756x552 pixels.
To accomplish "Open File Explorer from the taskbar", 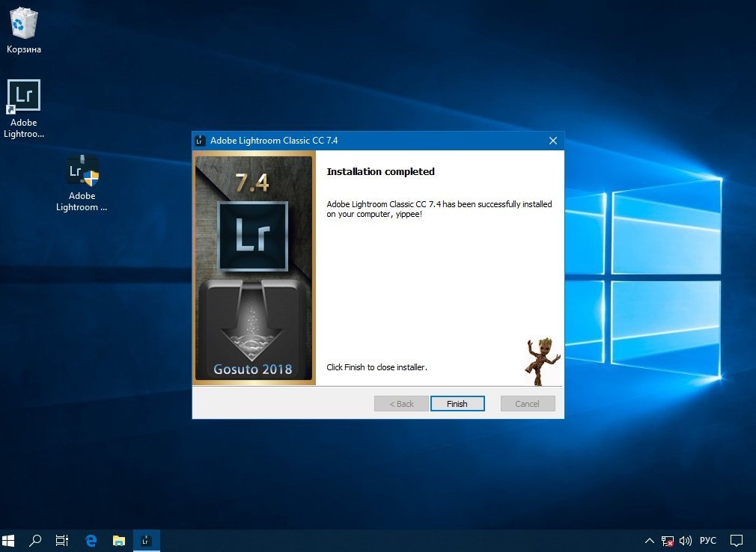I will (x=118, y=541).
